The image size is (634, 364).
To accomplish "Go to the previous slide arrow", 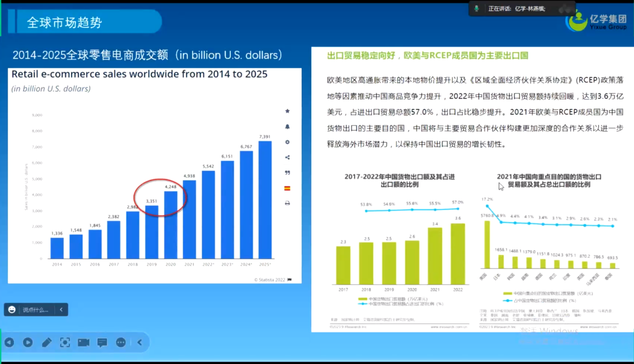I will [9, 342].
